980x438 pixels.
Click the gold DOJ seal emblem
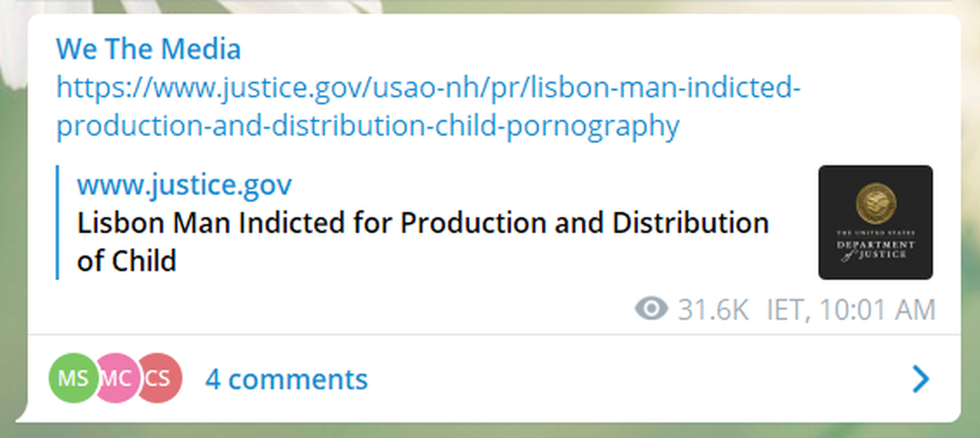point(875,204)
